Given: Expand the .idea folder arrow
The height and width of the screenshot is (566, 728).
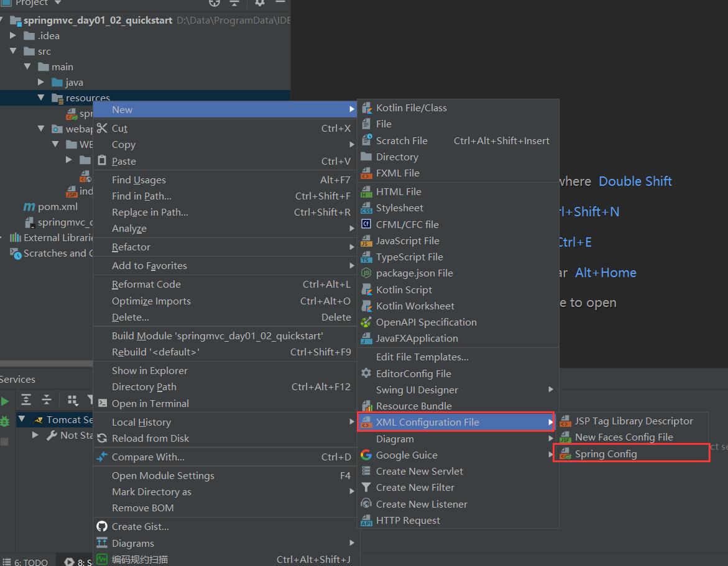Looking at the screenshot, I should pos(13,35).
